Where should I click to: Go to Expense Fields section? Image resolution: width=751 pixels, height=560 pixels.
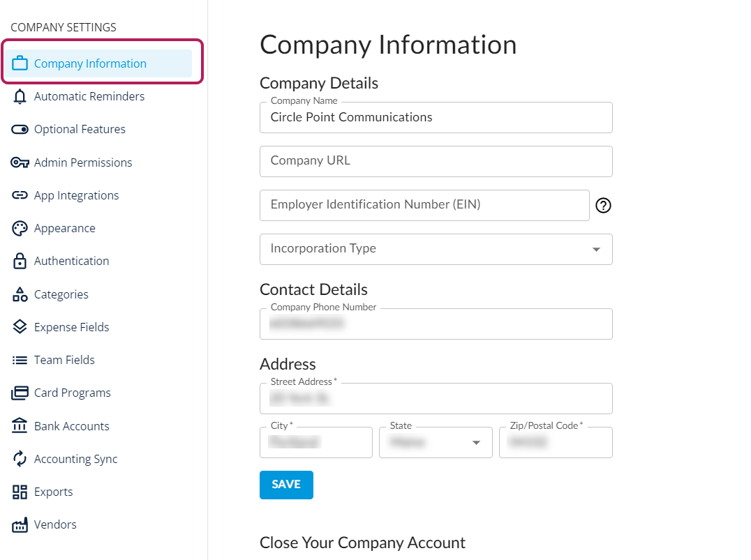[x=71, y=327]
